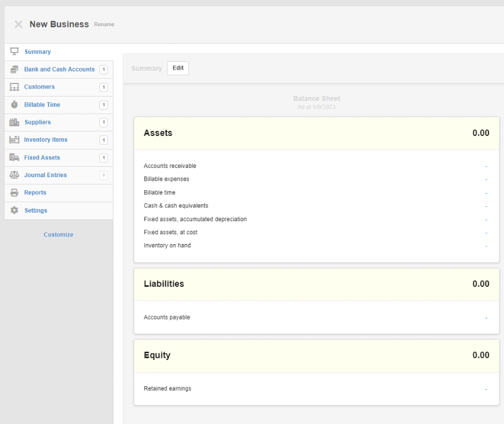Click the Bank and Cash Accounts coins icon

(14, 70)
